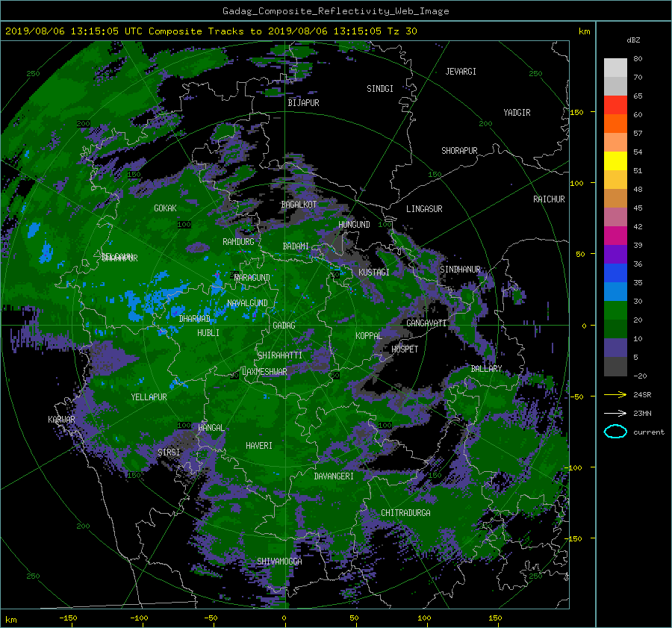Click the KARWAR coastal label

61,420
